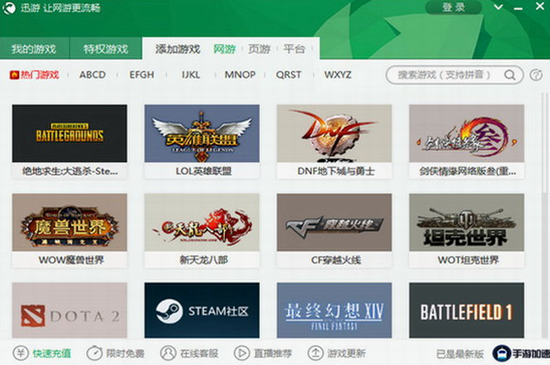550x365 pixels.
Task: Click the vertical scrollbar on the right
Action: 546,144
